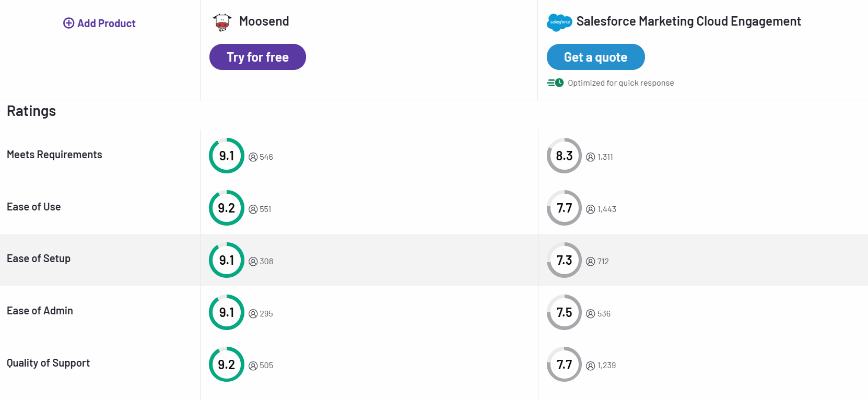Click the Ratings section heading
This screenshot has height=400, width=868.
[x=31, y=111]
